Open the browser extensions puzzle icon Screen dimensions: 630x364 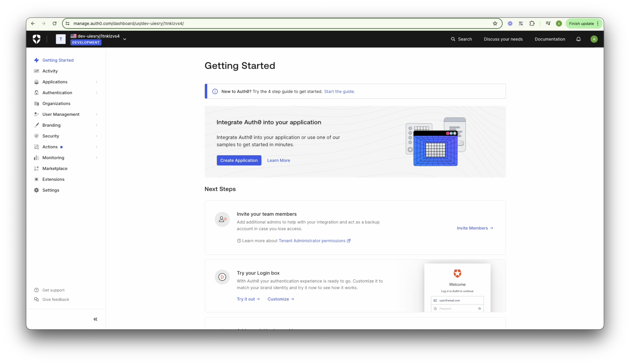tap(532, 23)
